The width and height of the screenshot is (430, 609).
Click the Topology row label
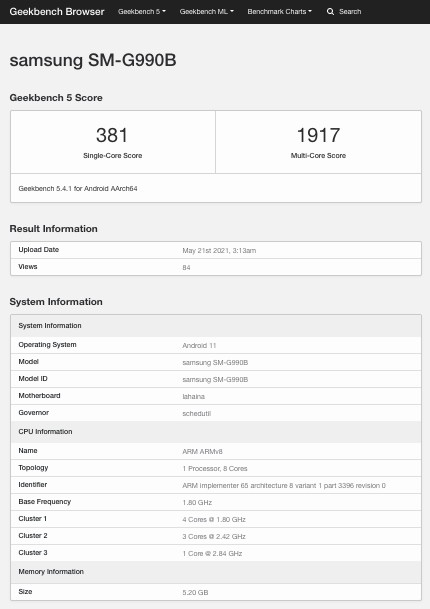pos(33,468)
